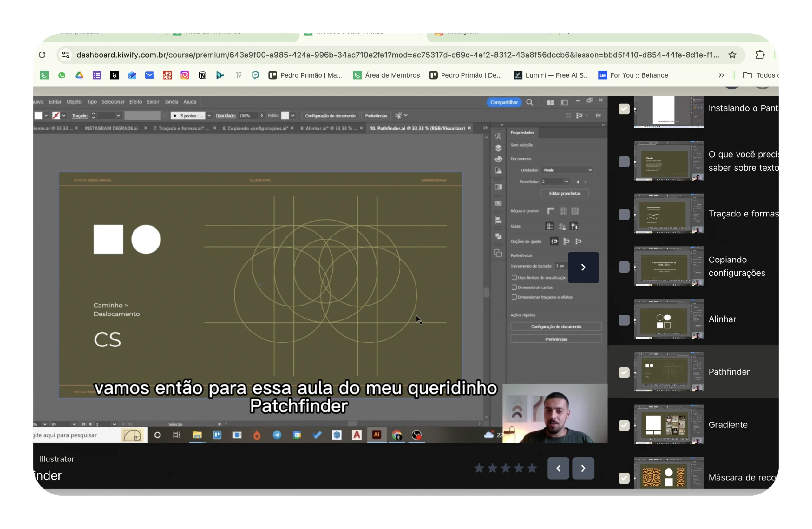Open the Objeto menu in Illustrator
Screen dimensions: 812x529
click(74, 101)
